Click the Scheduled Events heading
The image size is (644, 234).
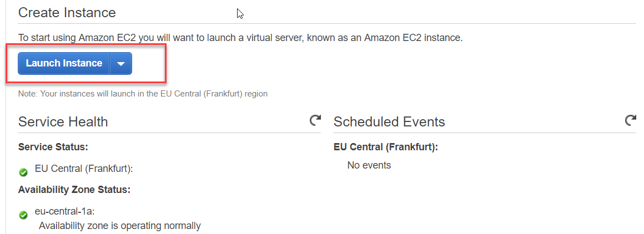[x=389, y=122]
